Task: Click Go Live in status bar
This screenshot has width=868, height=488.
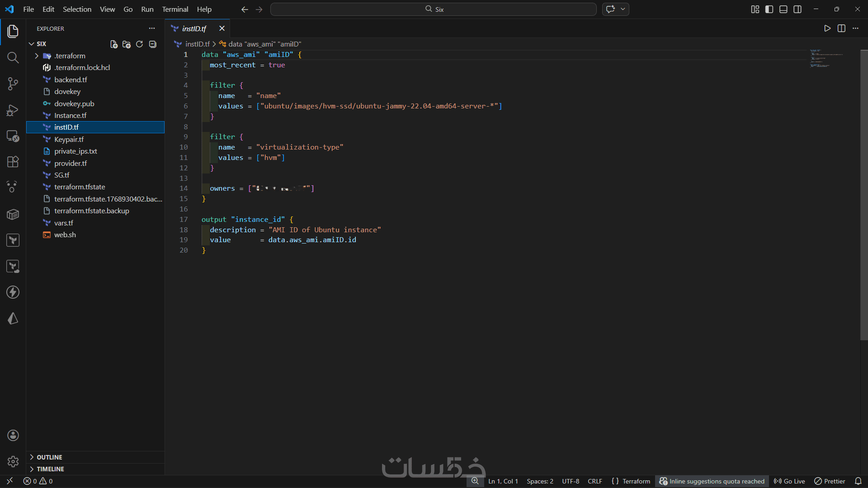Action: pos(789,481)
